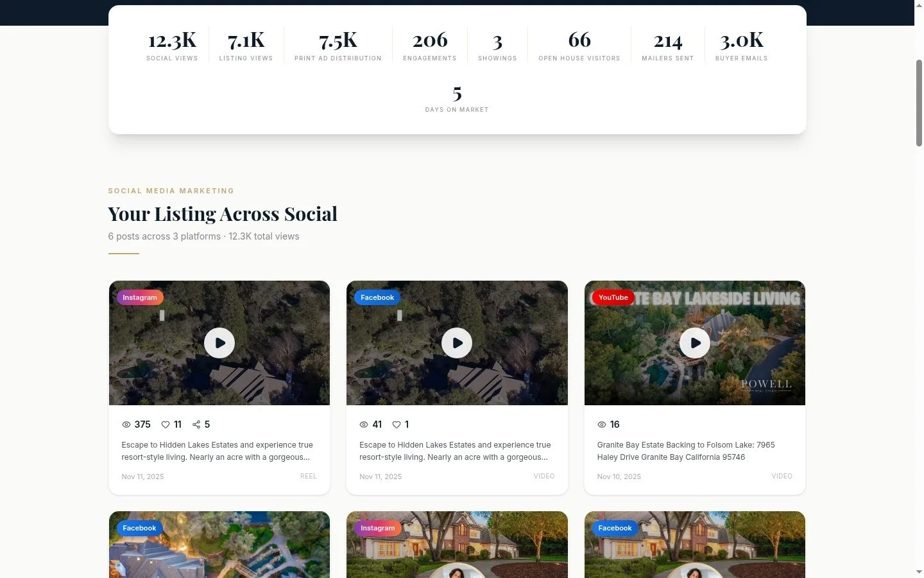Click the 6 posts across 3 platforms subtitle
The image size is (924, 578).
click(x=203, y=236)
